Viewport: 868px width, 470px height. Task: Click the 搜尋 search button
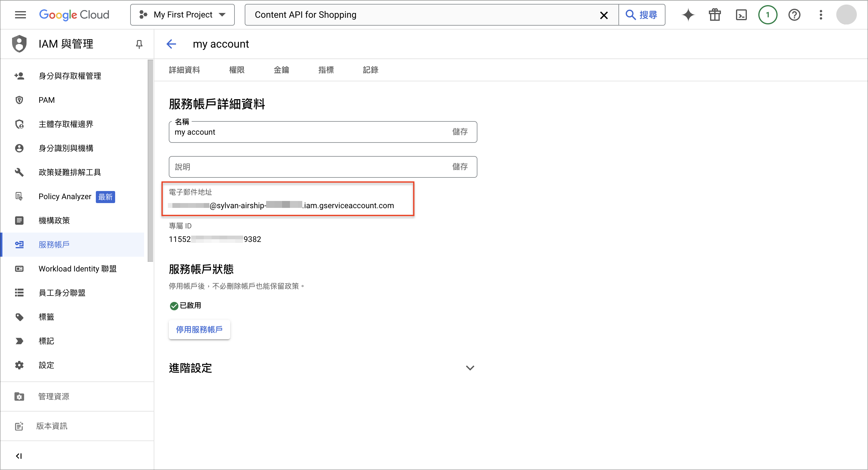[x=642, y=15]
